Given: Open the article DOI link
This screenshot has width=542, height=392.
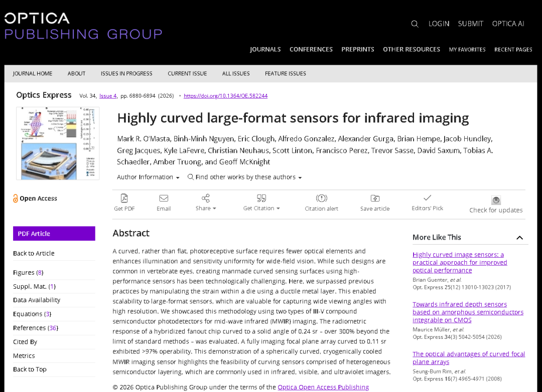Looking at the screenshot, I should [225, 96].
